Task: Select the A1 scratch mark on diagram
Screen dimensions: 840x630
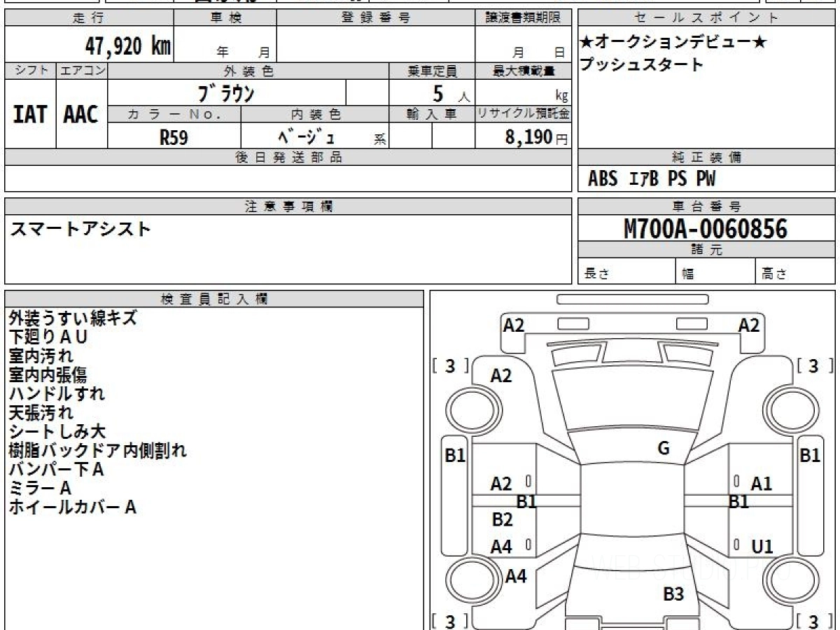Action: (762, 483)
